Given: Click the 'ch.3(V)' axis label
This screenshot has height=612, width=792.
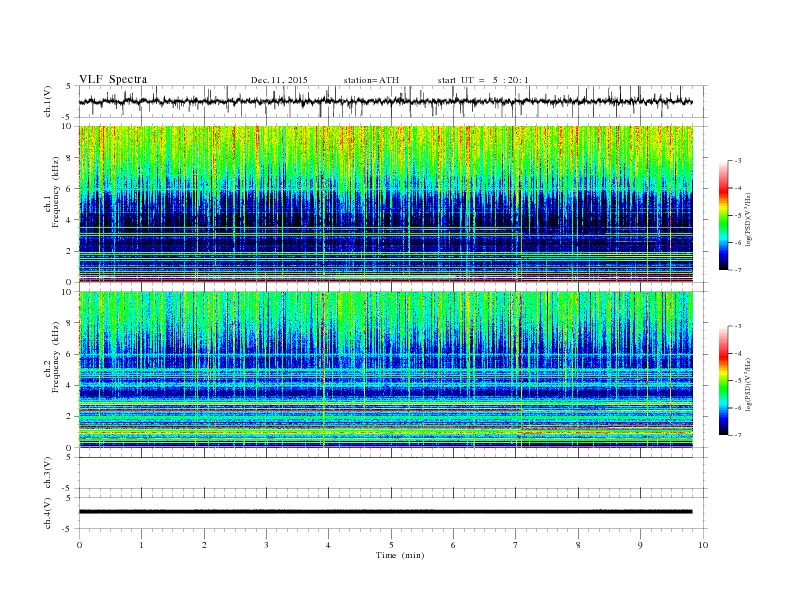Looking at the screenshot, I should 48,473.
